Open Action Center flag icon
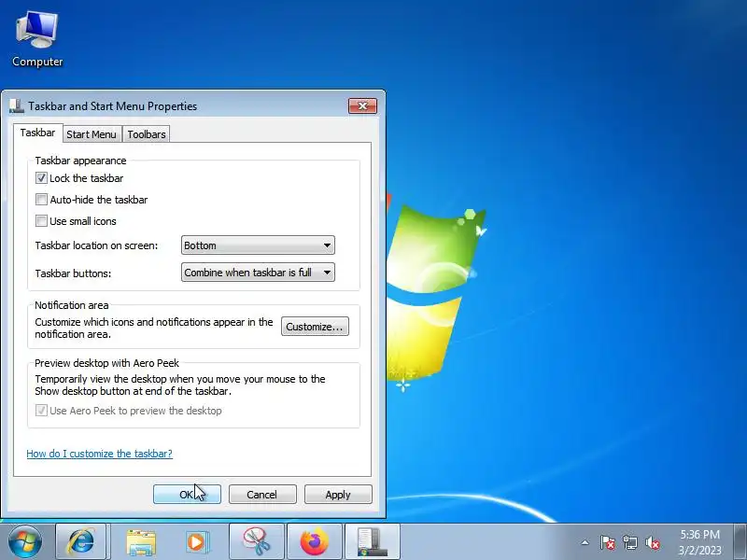This screenshot has height=560, width=747. pyautogui.click(x=608, y=542)
